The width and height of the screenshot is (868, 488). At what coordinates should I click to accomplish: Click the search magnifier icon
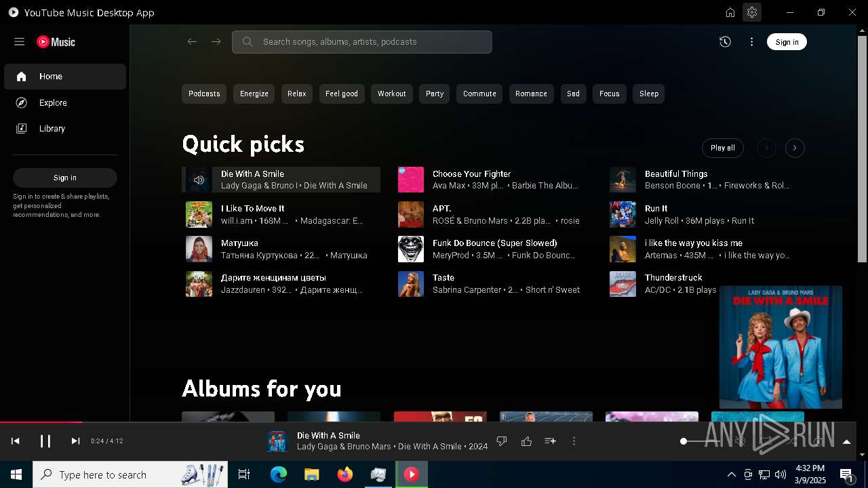[248, 42]
